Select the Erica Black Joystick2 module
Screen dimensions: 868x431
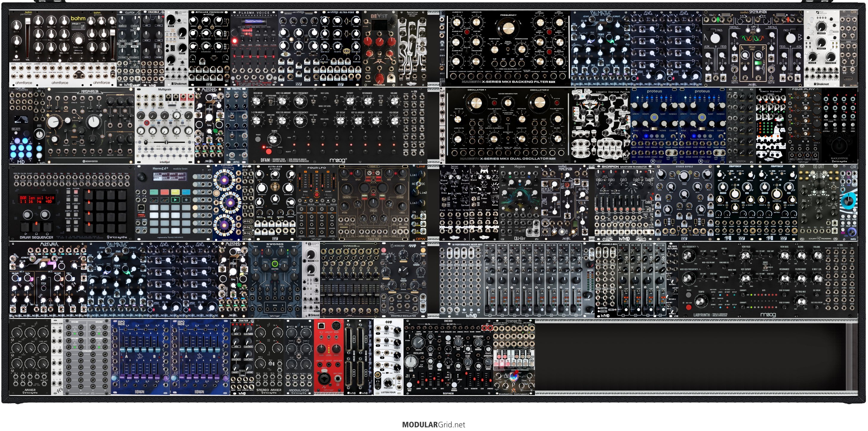(839, 126)
